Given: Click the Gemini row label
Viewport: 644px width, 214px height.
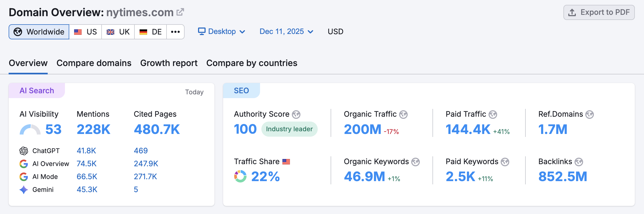Looking at the screenshot, I should click(43, 189).
